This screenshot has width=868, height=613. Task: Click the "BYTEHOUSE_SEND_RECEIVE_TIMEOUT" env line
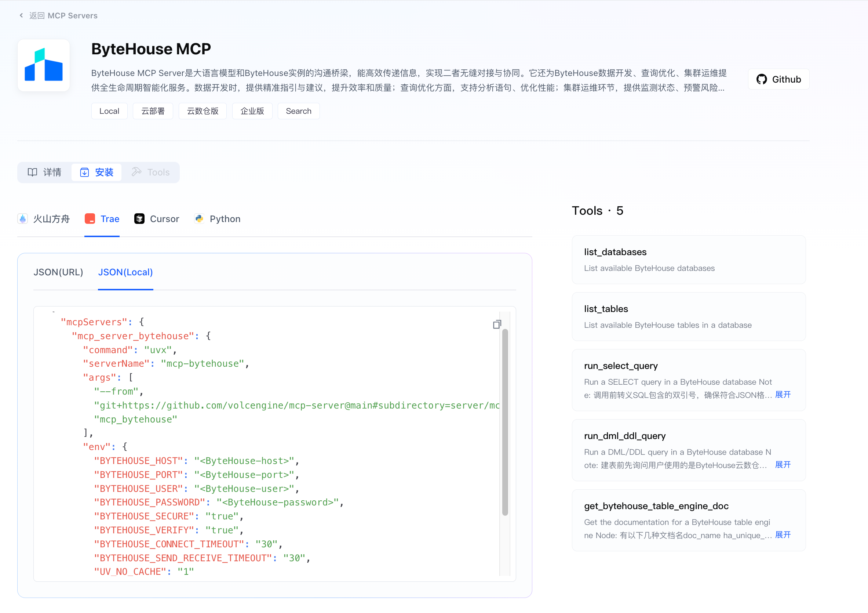(202, 558)
